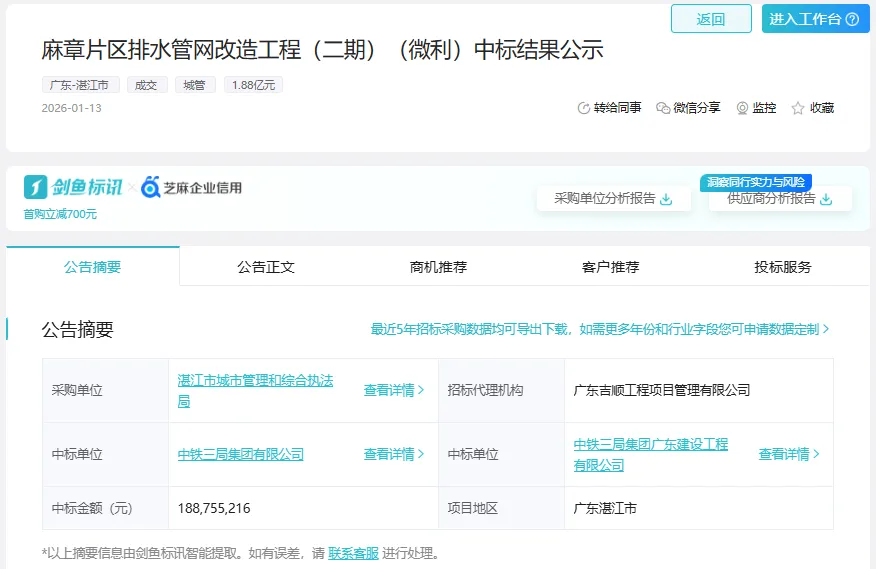Click the 剑鱼标讯 logo
Viewport: 876px width, 569px height.
coord(73,187)
